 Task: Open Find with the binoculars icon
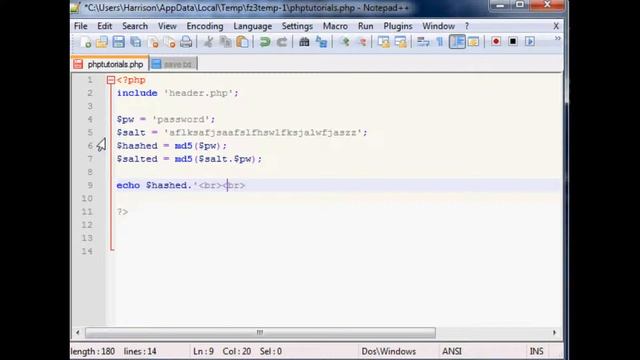(x=304, y=42)
